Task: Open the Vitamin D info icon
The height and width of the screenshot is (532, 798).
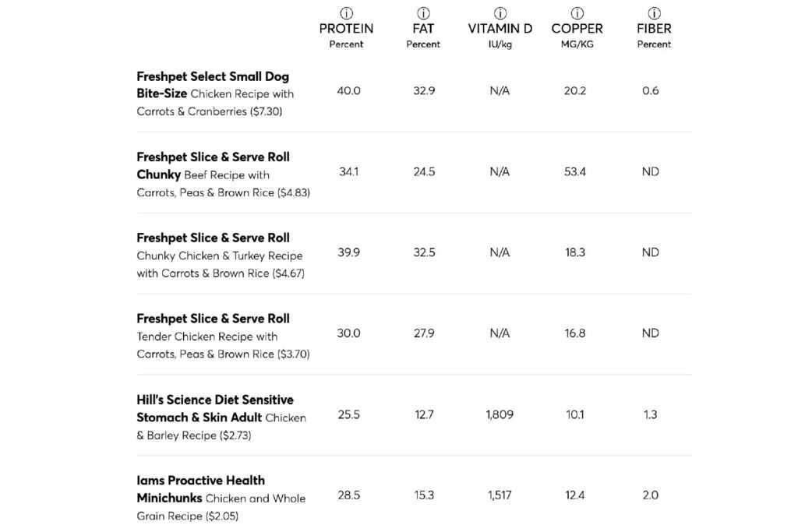Action: coord(500,13)
